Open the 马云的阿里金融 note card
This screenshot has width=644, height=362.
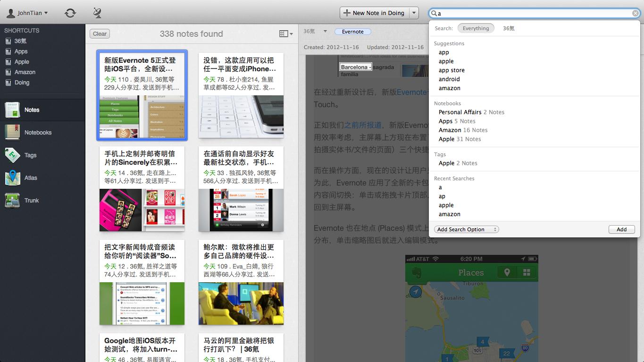[241, 347]
